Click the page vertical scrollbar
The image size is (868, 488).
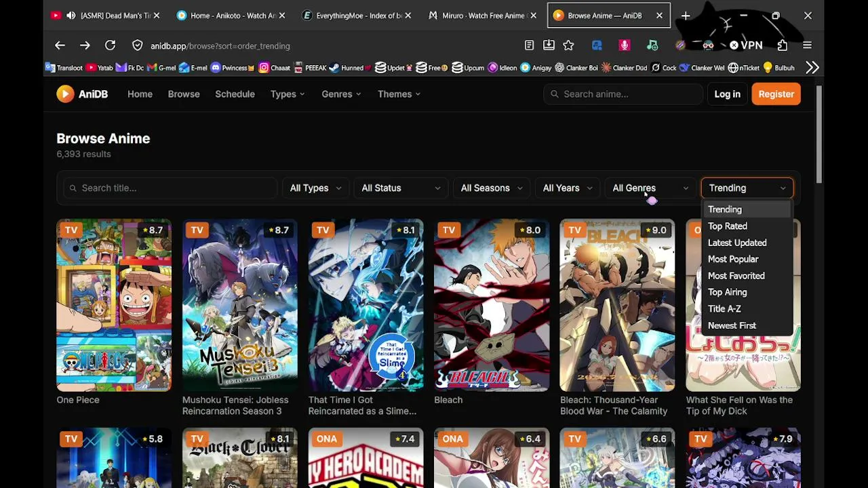819,136
